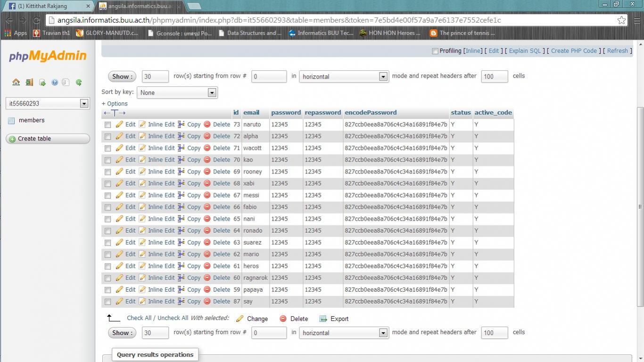Click inline edit icon in suarez row
644x362 pixels.
click(142, 242)
